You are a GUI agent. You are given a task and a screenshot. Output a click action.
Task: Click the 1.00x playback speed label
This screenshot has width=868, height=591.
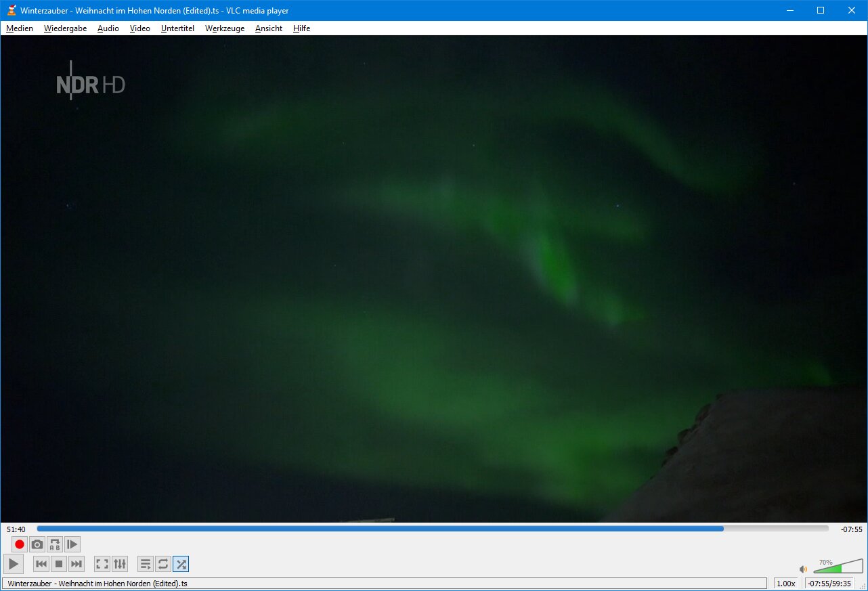pos(785,584)
